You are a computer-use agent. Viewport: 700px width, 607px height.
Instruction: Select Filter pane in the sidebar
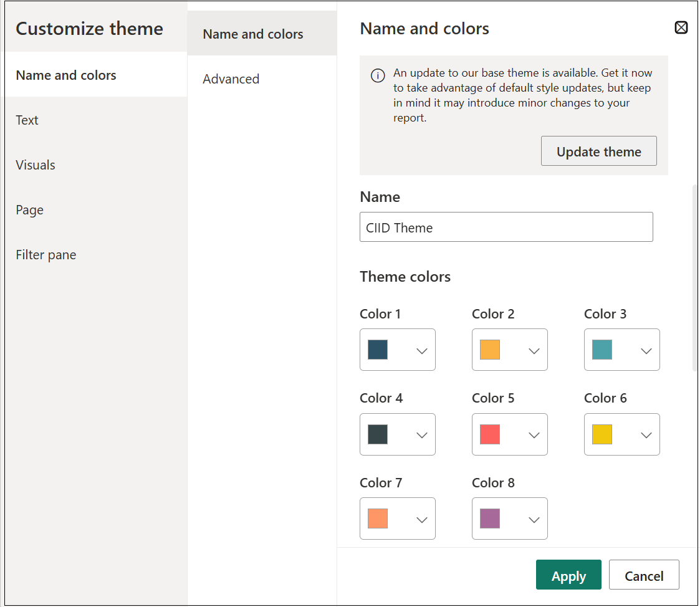[x=46, y=255]
